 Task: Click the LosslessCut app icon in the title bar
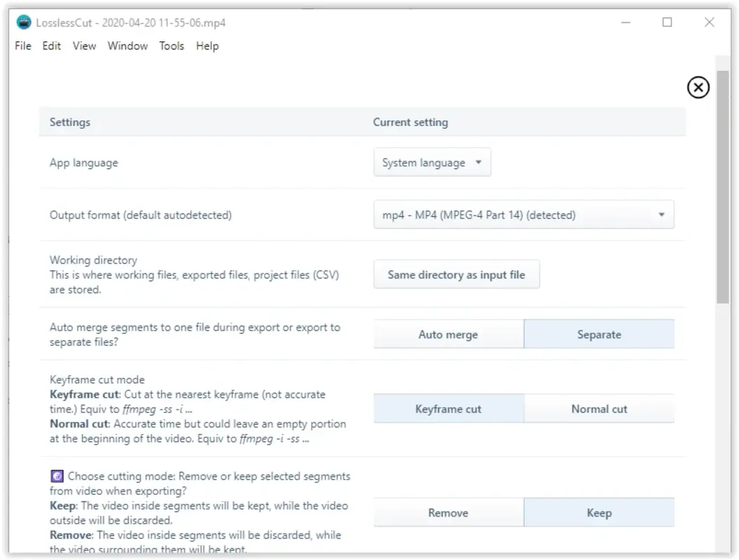(x=23, y=22)
